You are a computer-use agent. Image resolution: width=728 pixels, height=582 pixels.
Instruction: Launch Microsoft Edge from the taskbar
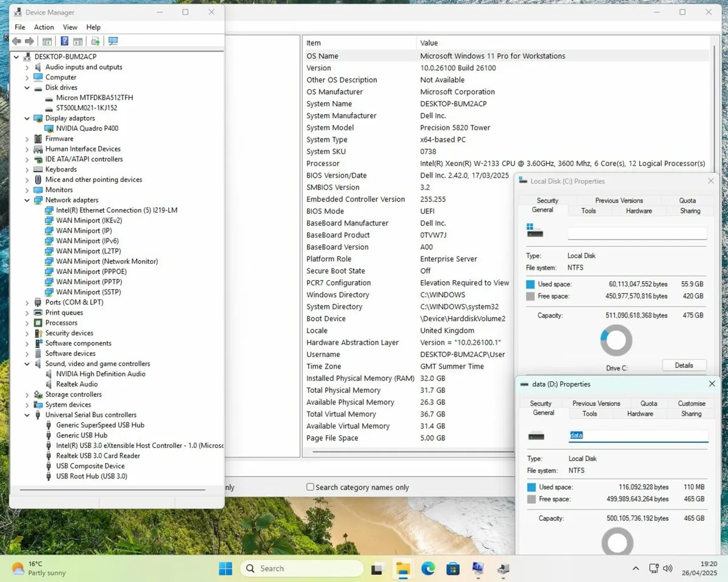click(x=428, y=569)
